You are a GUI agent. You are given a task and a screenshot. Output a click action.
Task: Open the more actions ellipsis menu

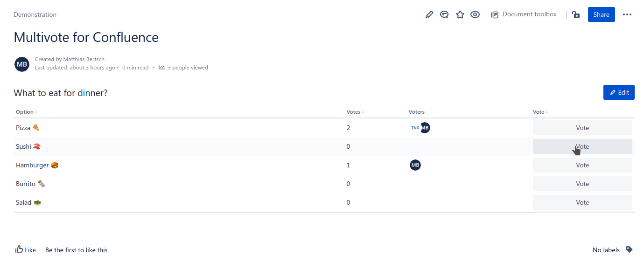tap(627, 14)
